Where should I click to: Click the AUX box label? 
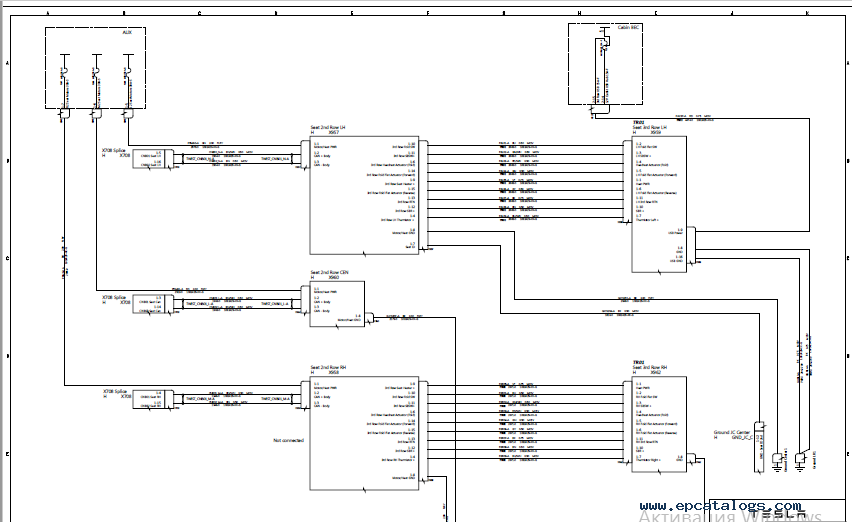[x=127, y=33]
